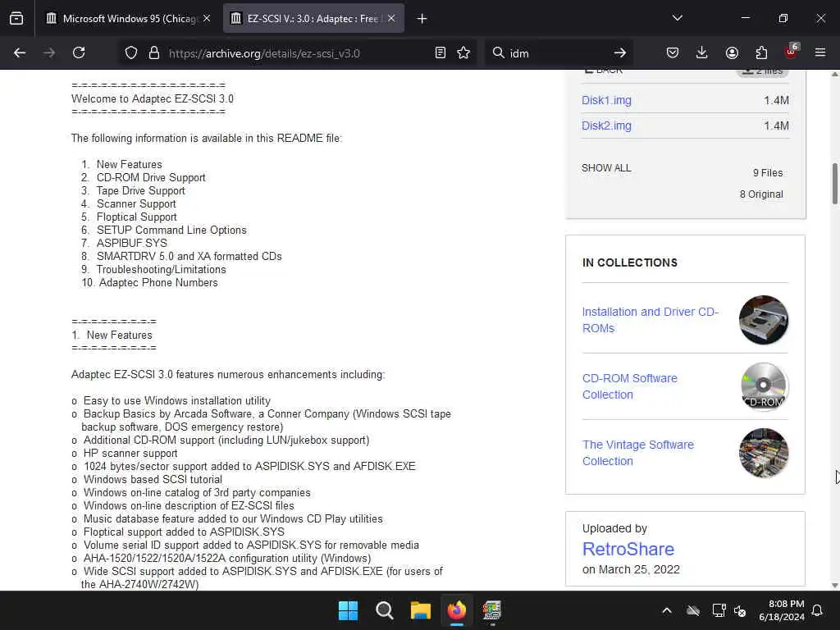Download Disk2.img file
The width and height of the screenshot is (840, 630).
point(606,126)
